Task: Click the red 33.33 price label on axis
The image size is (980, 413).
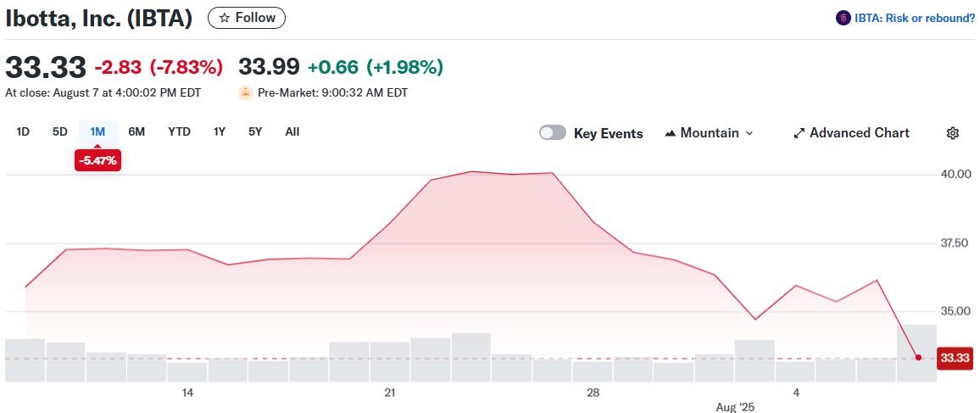Action: 955,358
